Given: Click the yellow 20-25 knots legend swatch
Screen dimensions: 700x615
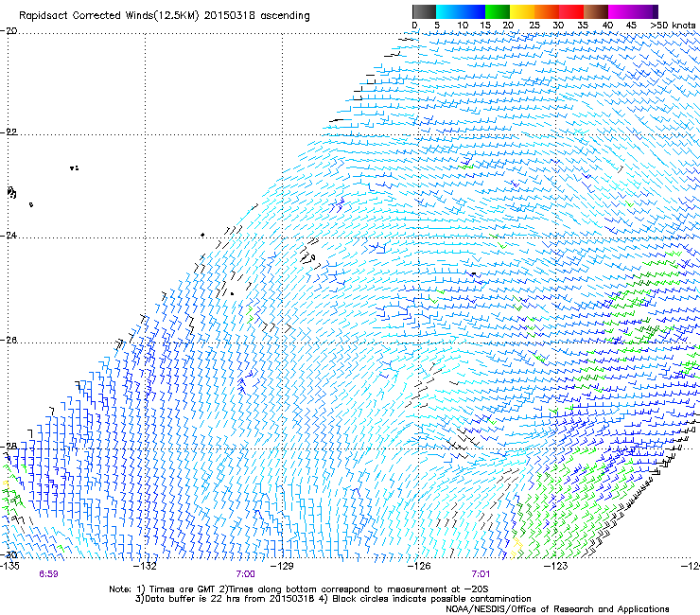Looking at the screenshot, I should [522, 11].
